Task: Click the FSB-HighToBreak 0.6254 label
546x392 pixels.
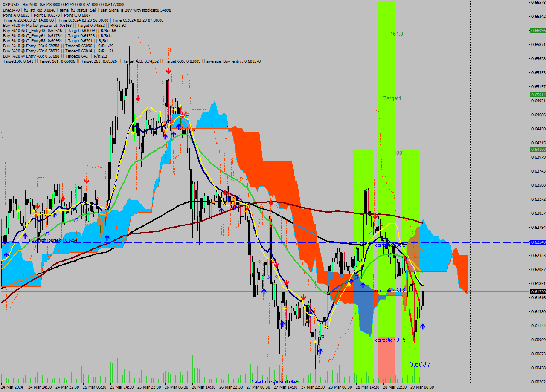Action: tap(53, 240)
